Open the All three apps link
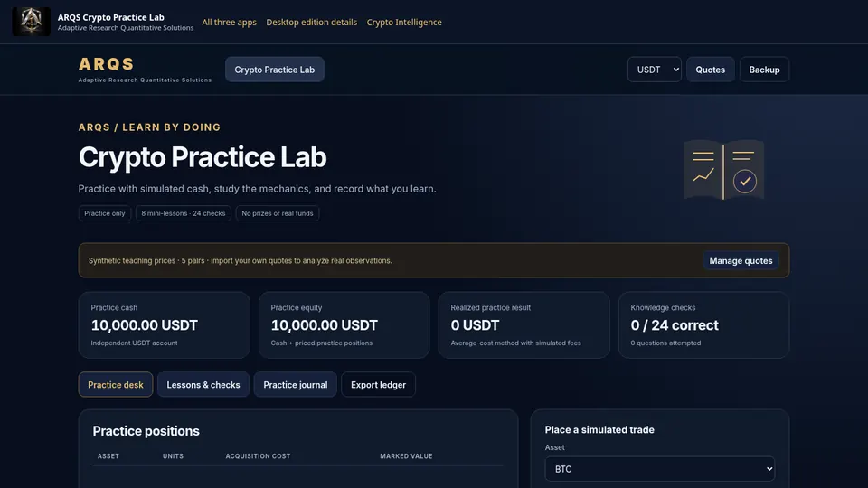This screenshot has height=488, width=868. [229, 22]
